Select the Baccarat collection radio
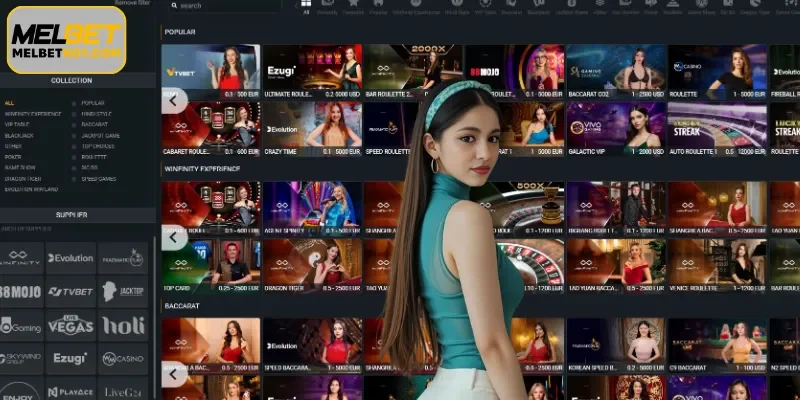 click(x=74, y=124)
